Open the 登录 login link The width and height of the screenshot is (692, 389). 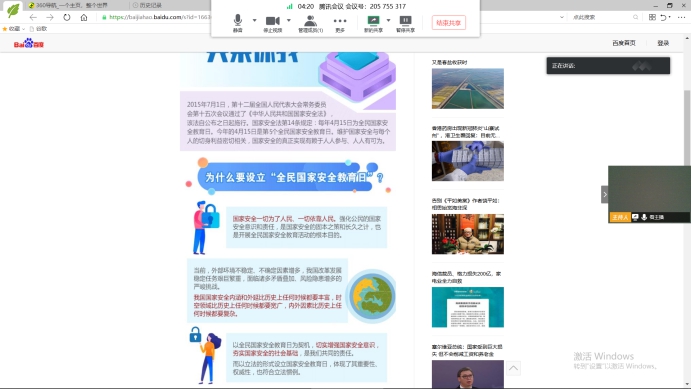(x=663, y=43)
